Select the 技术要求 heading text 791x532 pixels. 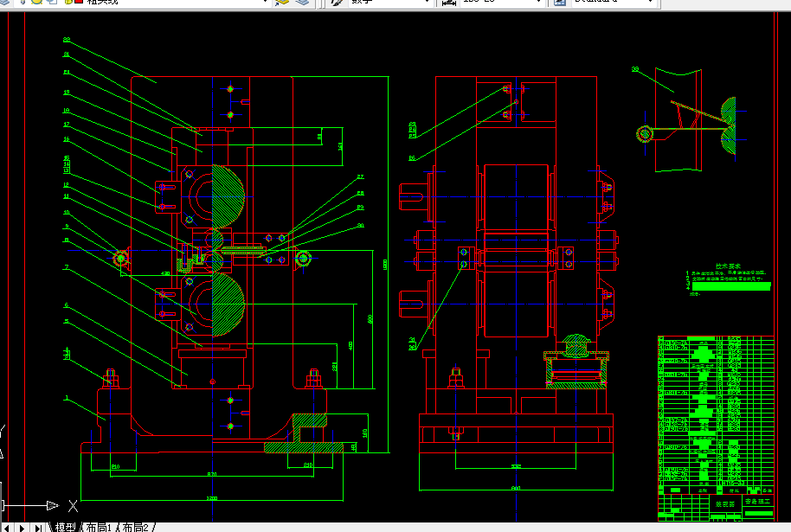pos(728,266)
